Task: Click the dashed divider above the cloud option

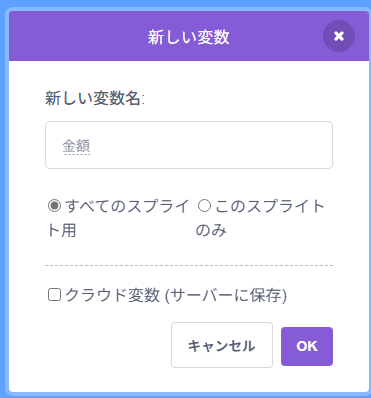Action: point(189,265)
